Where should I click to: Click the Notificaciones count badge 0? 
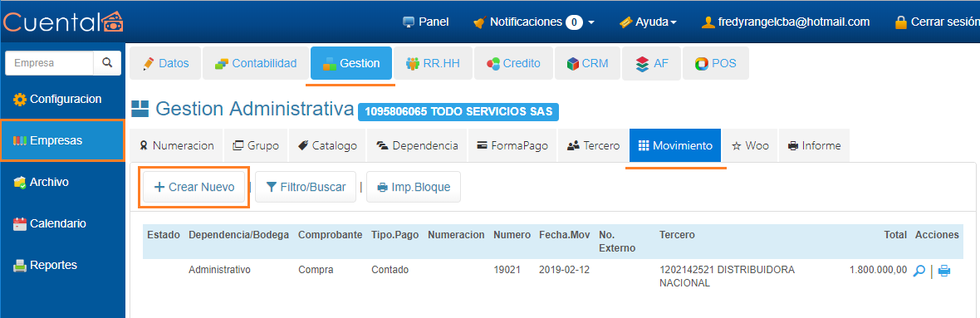[574, 22]
